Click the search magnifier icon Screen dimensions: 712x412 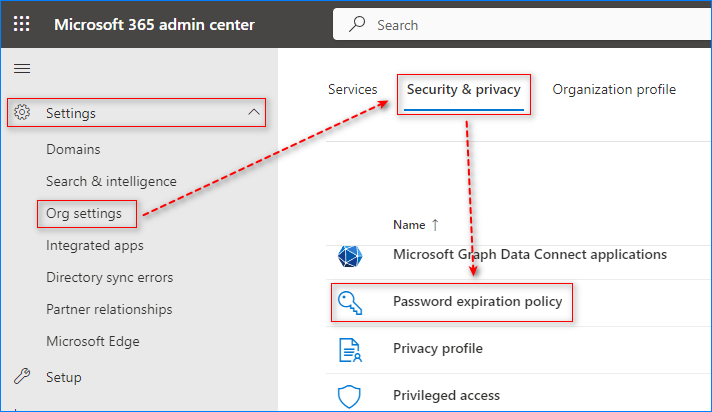click(357, 24)
